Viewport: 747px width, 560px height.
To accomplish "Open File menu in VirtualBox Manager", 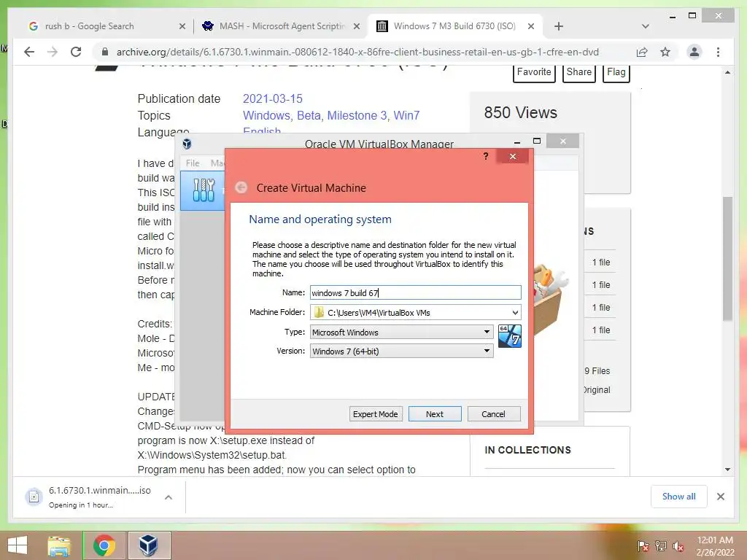I will point(193,163).
